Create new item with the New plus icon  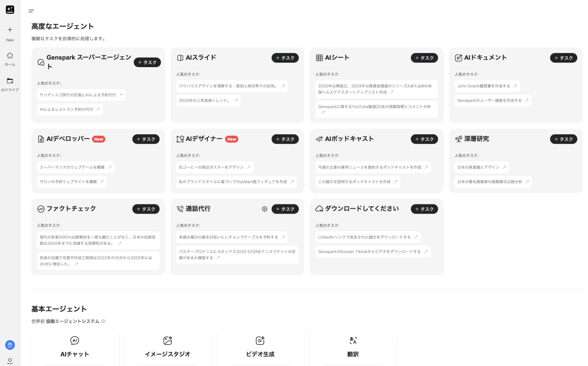10,30
